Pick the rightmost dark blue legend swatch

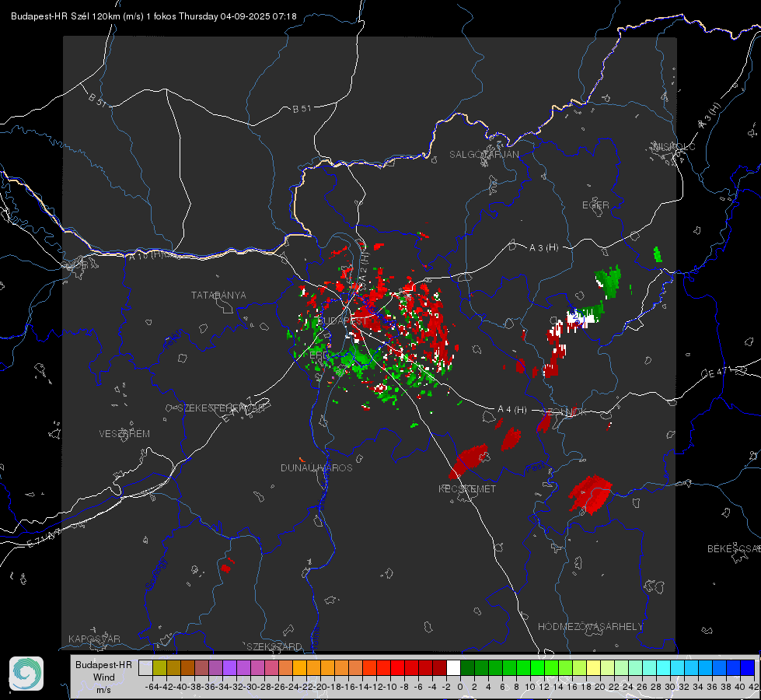(x=748, y=667)
